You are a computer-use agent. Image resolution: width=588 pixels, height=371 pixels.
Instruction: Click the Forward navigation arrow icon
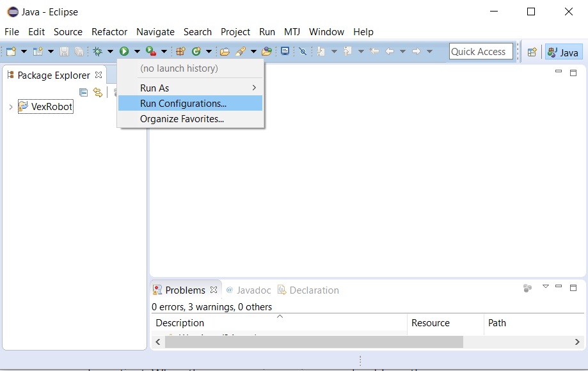(417, 51)
